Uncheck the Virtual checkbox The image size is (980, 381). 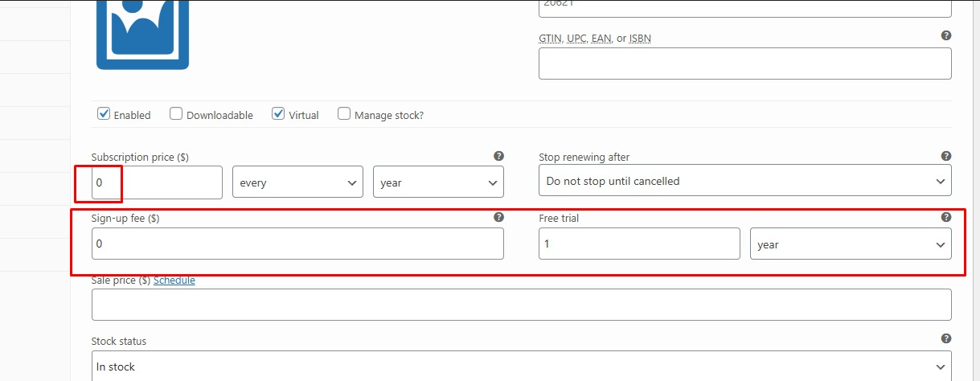click(278, 114)
